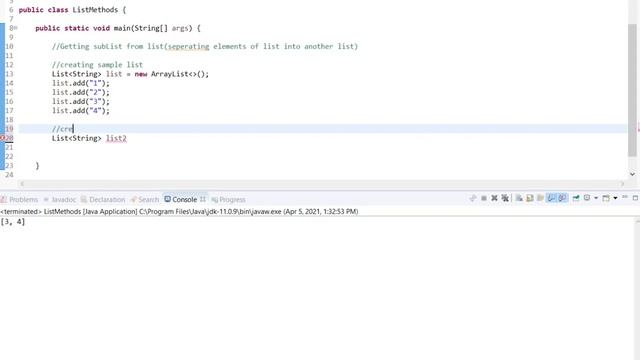
Task: Click the list.add("1") line
Action: click(x=81, y=83)
